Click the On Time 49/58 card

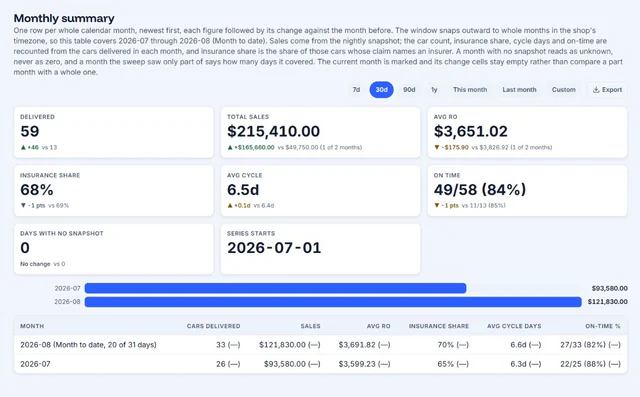point(527,191)
